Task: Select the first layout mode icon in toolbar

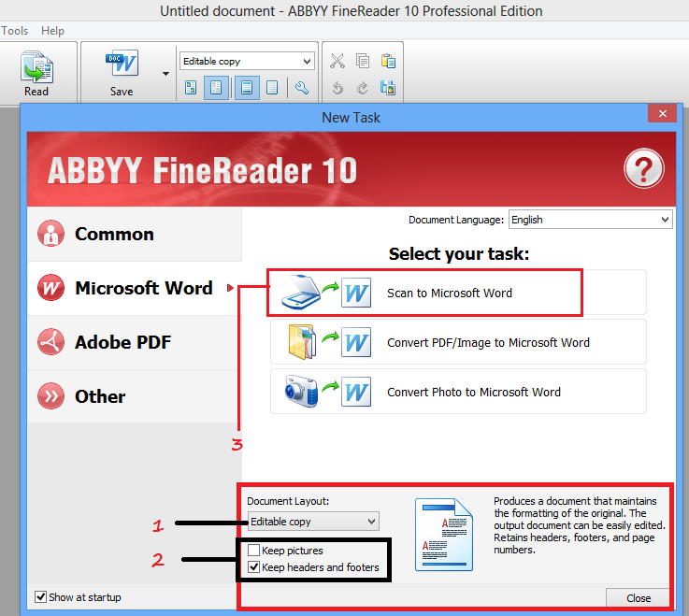Action: click(191, 88)
